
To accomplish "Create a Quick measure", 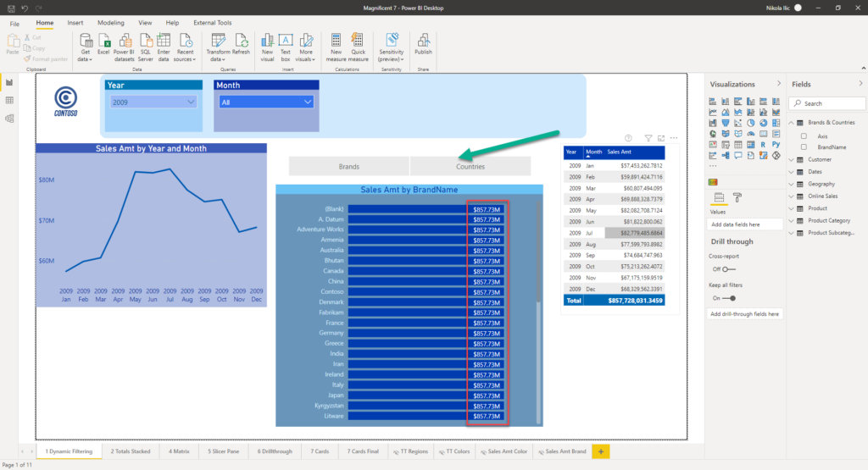I will tap(358, 47).
